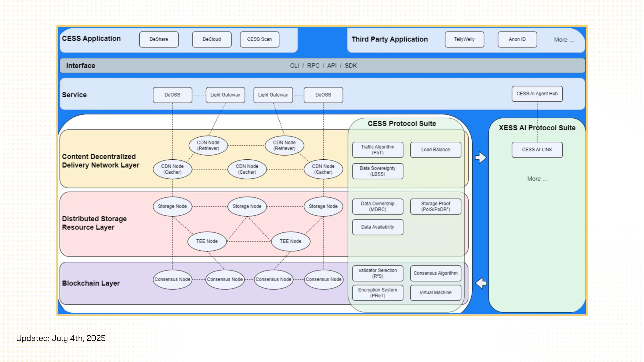
Task: Select the Storage Proof (PoIS/PoDR²) box
Action: coord(436,206)
